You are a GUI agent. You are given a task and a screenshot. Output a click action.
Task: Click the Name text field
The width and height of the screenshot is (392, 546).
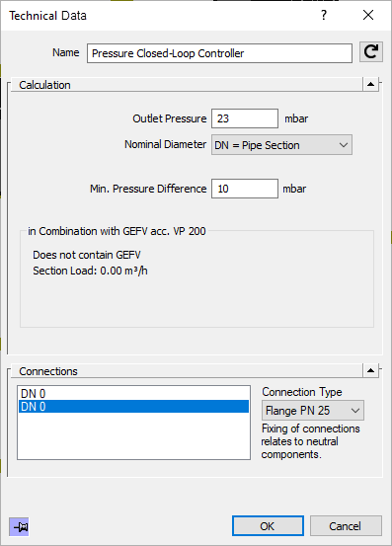(219, 53)
